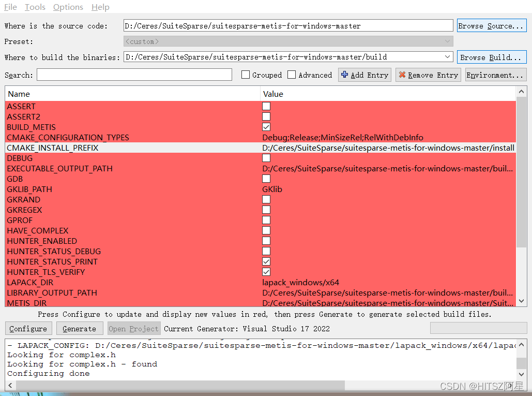Click the cache list scroll-down arrow
This screenshot has width=532, height=396.
coord(522,301)
